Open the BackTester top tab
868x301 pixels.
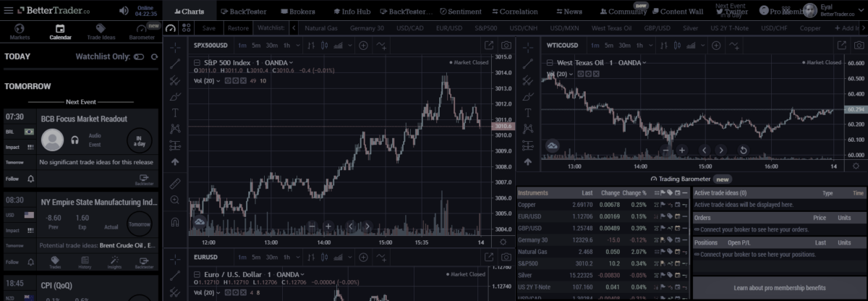(244, 12)
